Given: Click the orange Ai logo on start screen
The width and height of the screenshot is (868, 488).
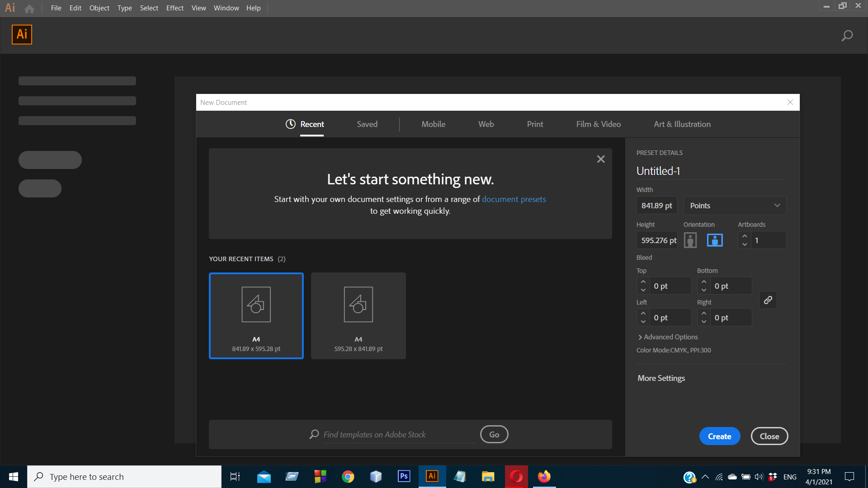Looking at the screenshot, I should [x=22, y=34].
